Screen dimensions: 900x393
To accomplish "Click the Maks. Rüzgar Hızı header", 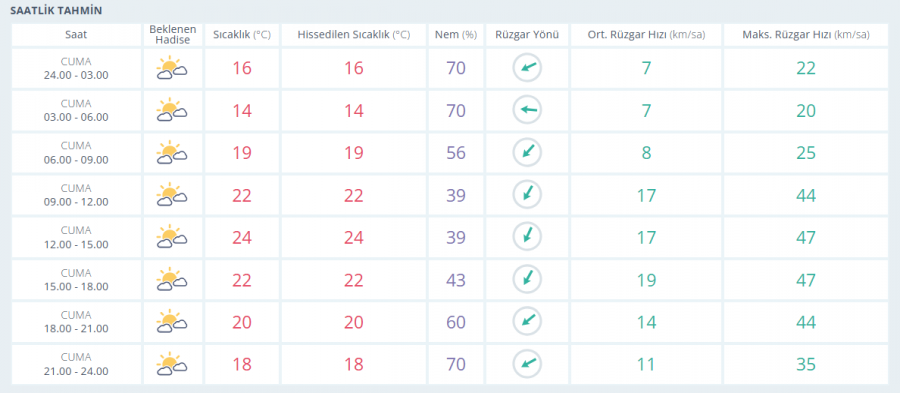I will pyautogui.click(x=806, y=34).
